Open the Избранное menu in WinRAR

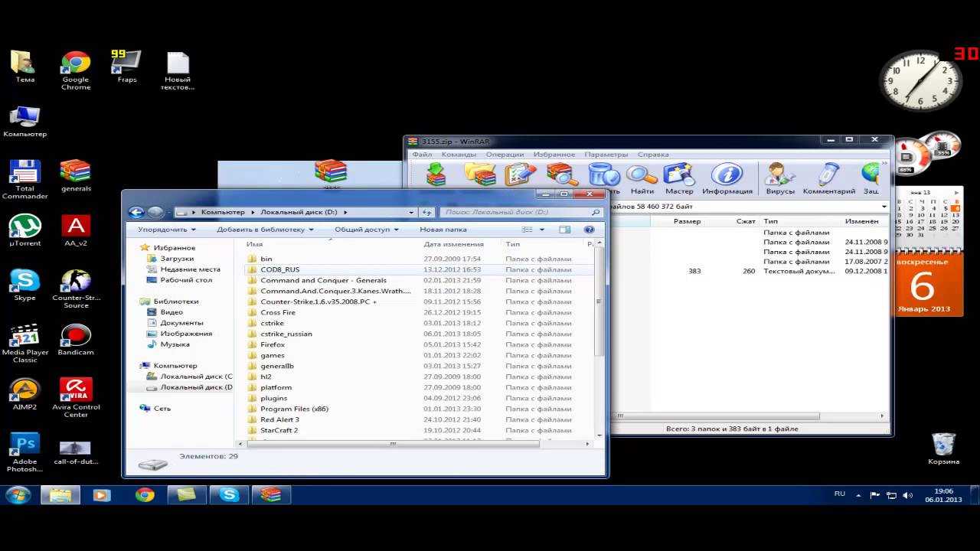(554, 155)
